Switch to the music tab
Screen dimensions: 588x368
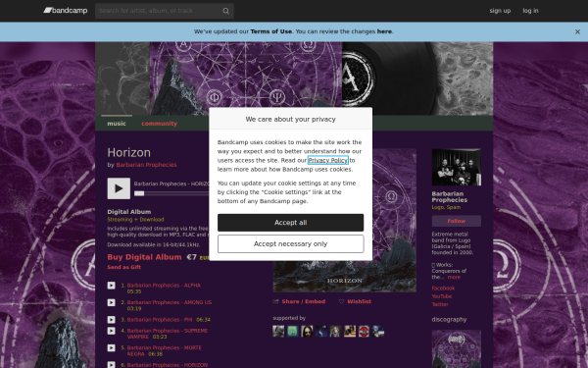point(117,124)
